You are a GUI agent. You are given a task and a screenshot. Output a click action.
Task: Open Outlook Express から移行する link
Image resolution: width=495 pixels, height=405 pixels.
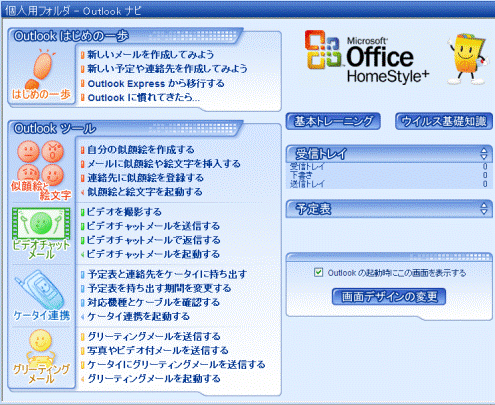156,83
